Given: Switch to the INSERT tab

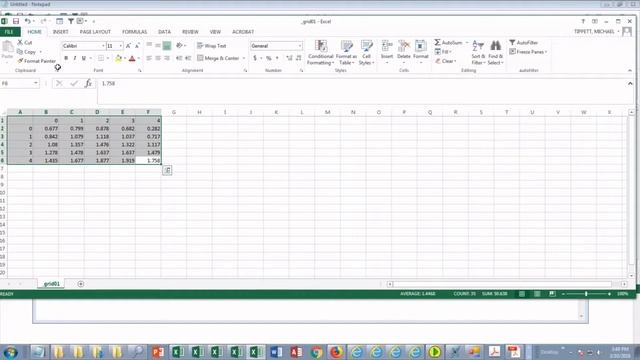Looking at the screenshot, I should [x=60, y=32].
